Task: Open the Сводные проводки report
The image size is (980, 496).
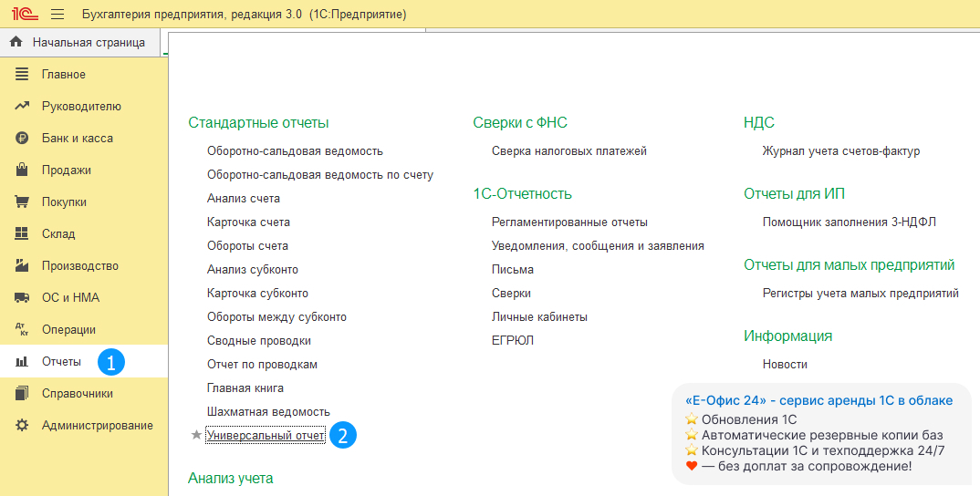Action: pyautogui.click(x=259, y=341)
